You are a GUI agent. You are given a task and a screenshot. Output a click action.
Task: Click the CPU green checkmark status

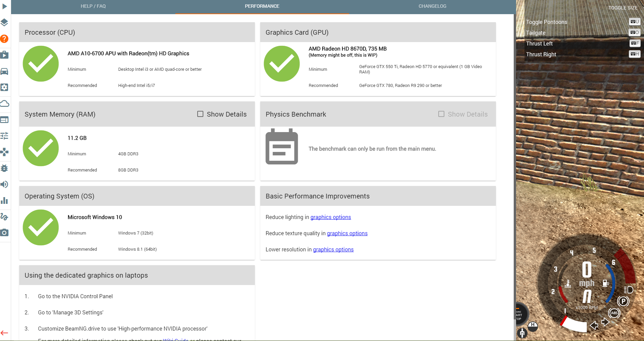coord(41,64)
